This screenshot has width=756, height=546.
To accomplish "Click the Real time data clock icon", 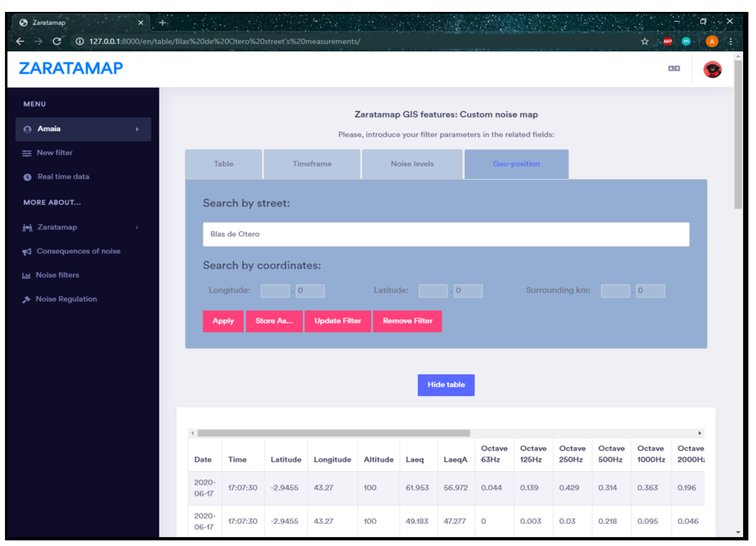I will click(27, 178).
